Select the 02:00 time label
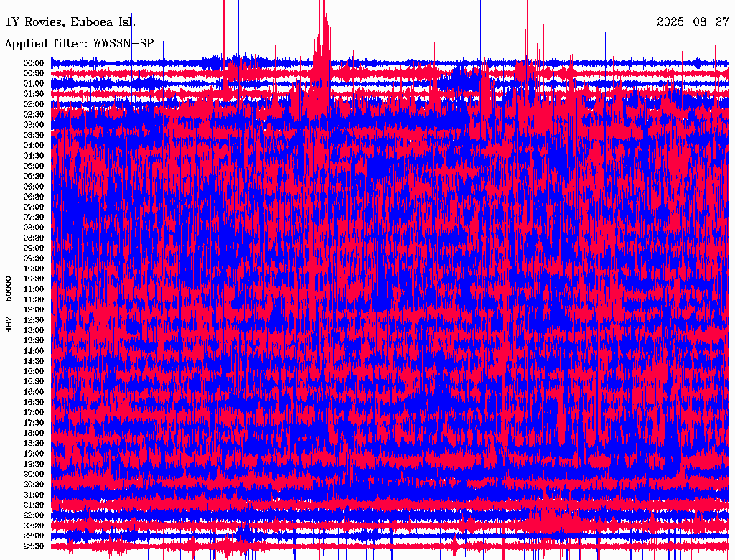This screenshot has height=560, width=735. click(x=34, y=104)
